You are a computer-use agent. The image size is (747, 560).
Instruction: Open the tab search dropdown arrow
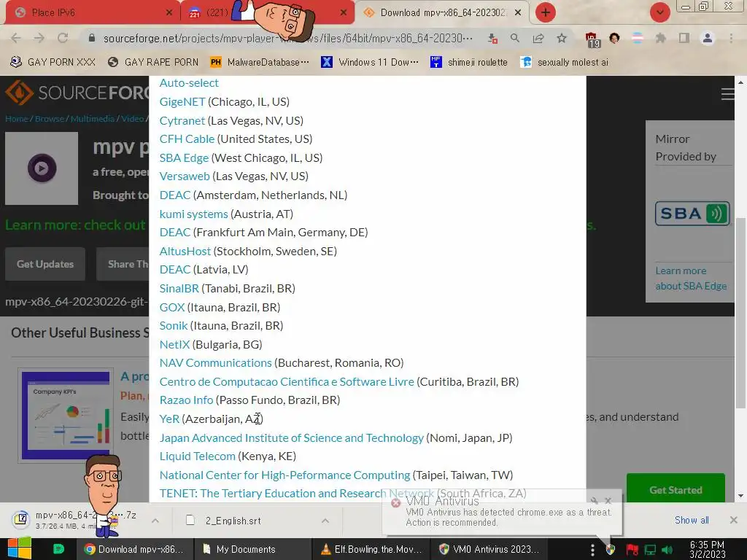point(660,12)
